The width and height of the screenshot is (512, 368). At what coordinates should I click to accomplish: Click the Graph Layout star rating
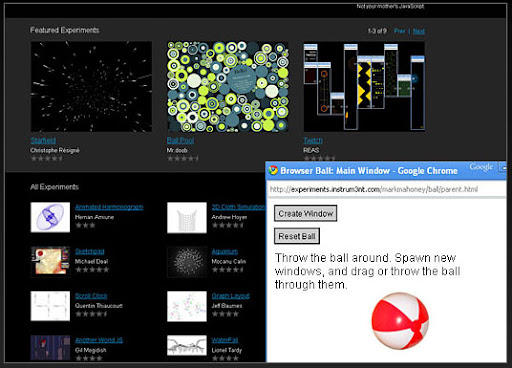click(x=225, y=314)
